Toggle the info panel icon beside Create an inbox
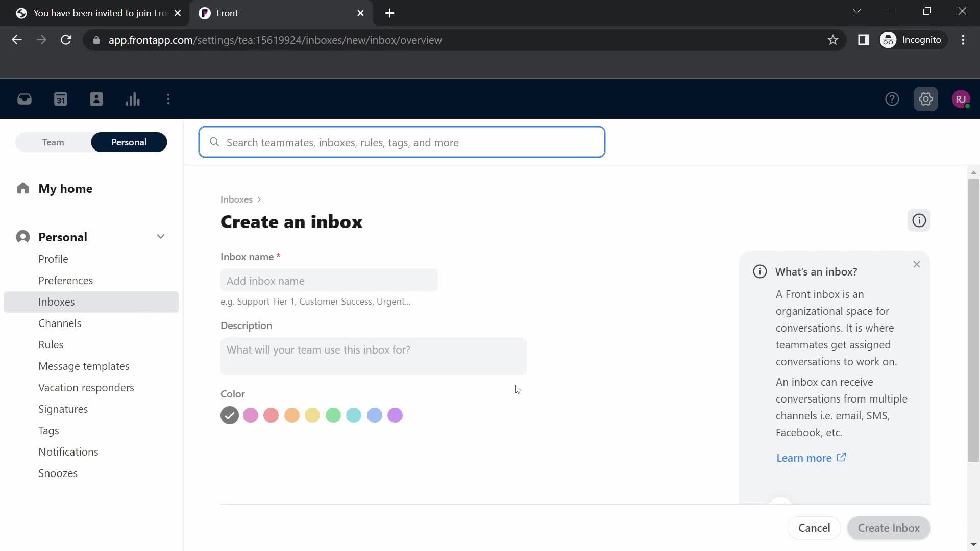 tap(919, 220)
